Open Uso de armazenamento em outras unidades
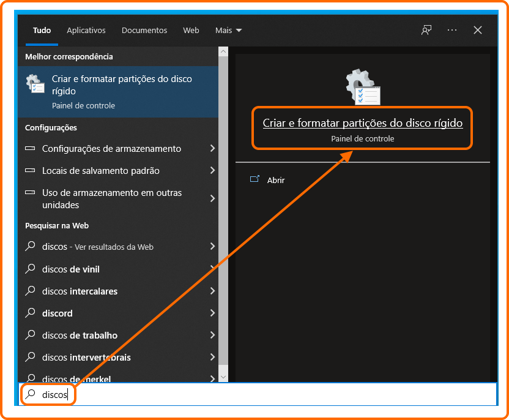 [118, 198]
